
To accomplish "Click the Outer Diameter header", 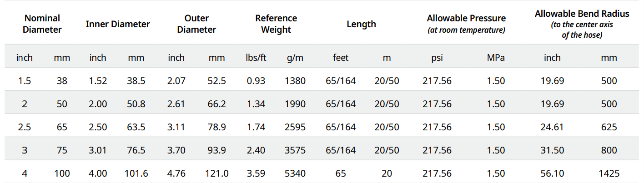I will pos(196,24).
